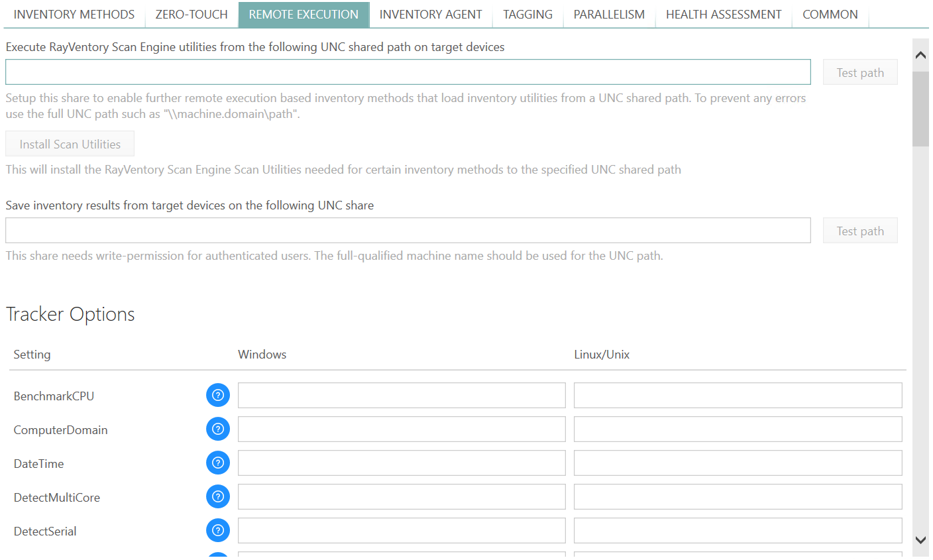The image size is (933, 560).
Task: Open the ZERO-TOUCH tab
Action: (x=192, y=14)
